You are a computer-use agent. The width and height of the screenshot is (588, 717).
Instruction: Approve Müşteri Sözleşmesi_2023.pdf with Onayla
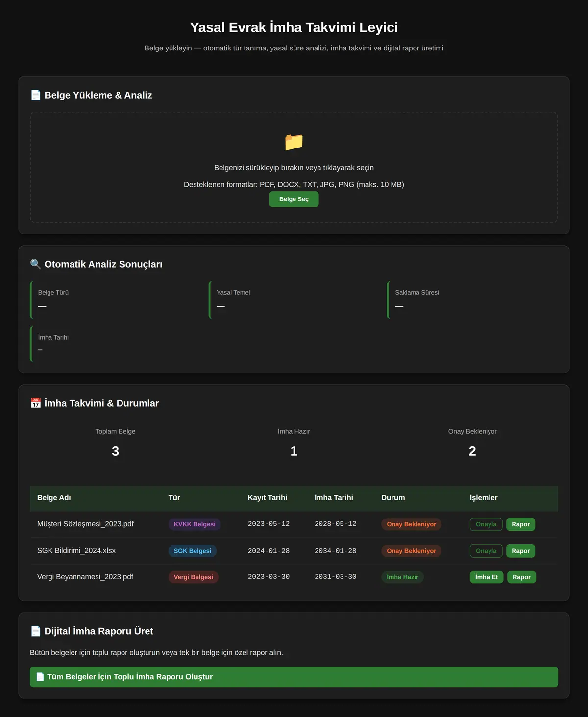point(486,524)
